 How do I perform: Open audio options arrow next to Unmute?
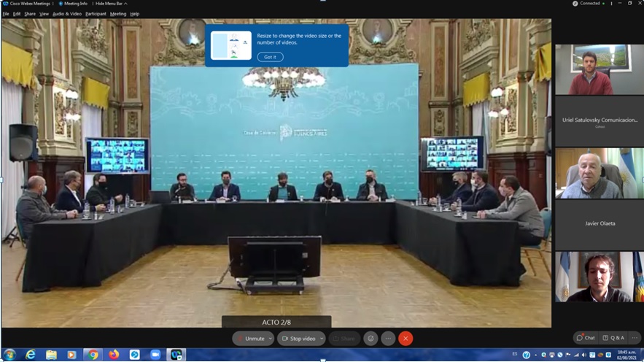[x=271, y=339]
